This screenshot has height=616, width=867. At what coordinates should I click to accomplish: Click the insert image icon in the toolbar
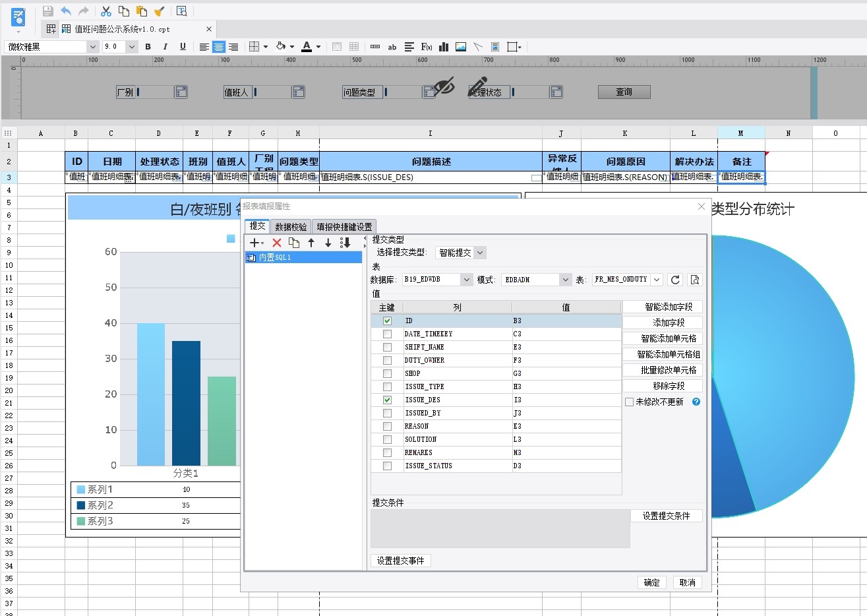pyautogui.click(x=461, y=47)
